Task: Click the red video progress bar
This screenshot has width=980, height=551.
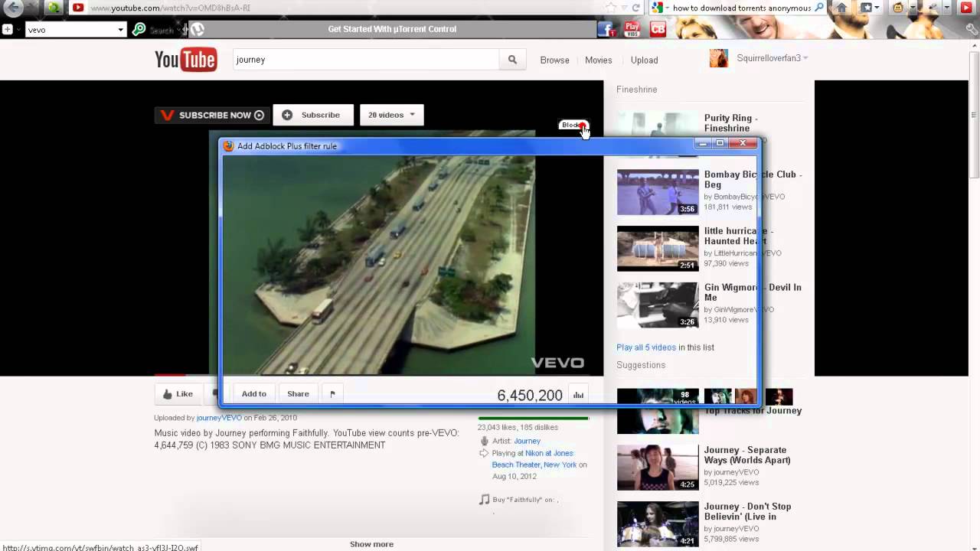Action: coord(169,375)
